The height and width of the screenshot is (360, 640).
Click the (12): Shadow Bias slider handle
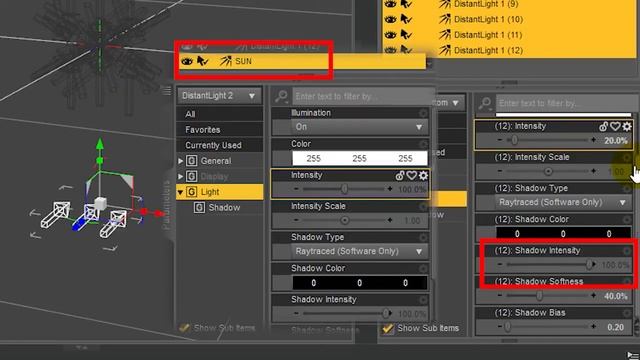tap(507, 327)
